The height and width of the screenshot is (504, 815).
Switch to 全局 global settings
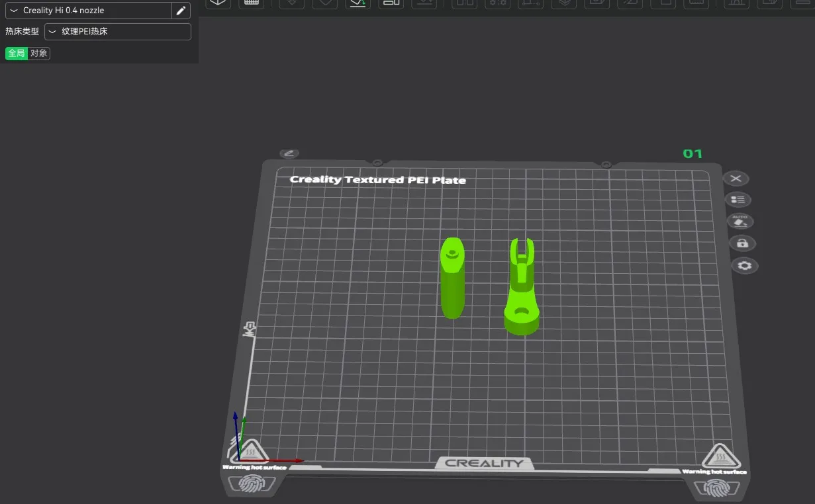[x=17, y=54]
